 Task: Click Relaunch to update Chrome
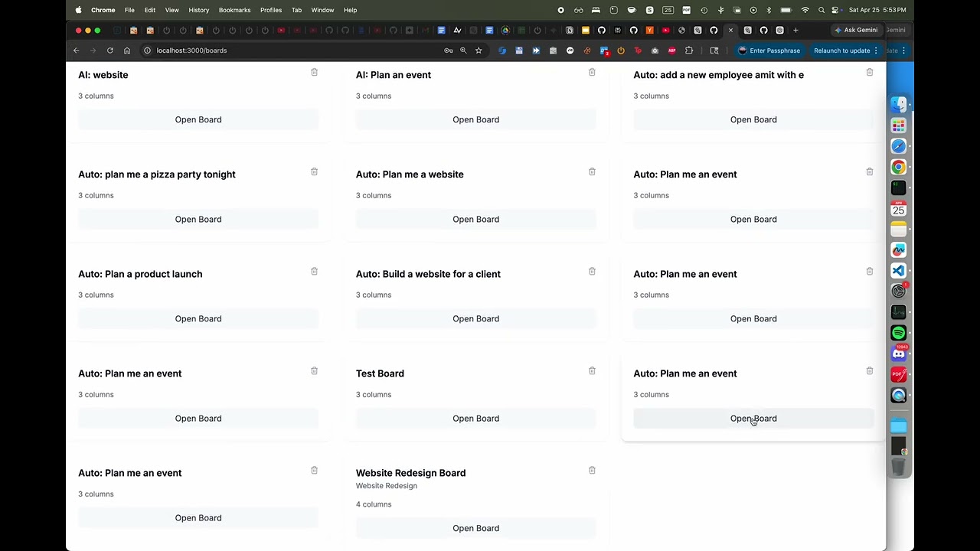point(846,51)
